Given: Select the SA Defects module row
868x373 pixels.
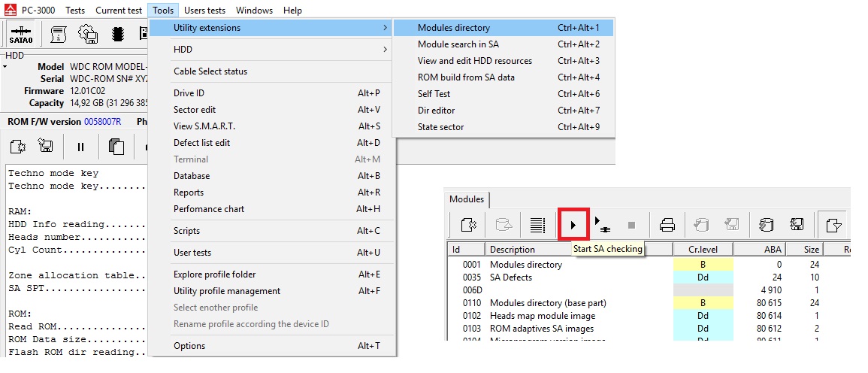Looking at the screenshot, I should coord(649,277).
